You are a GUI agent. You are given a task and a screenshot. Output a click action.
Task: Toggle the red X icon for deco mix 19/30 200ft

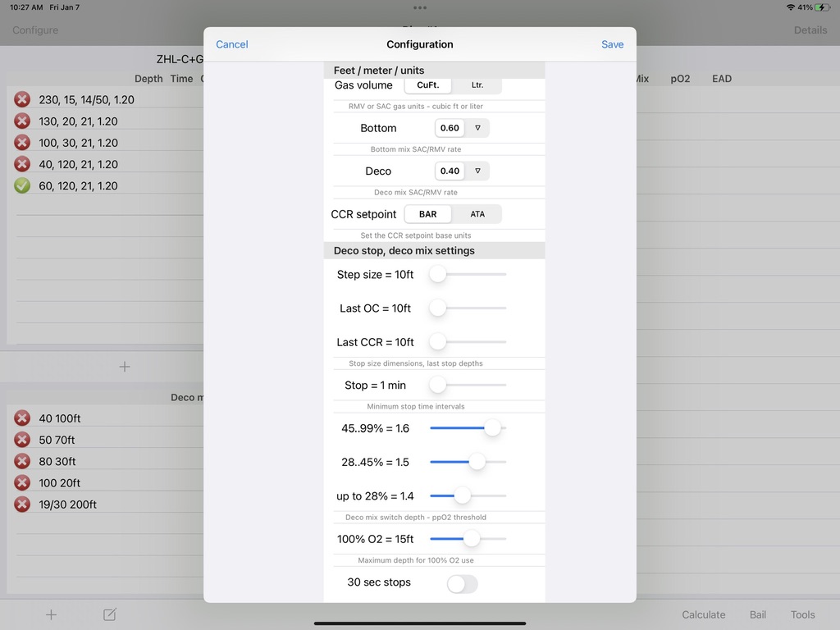pyautogui.click(x=22, y=504)
